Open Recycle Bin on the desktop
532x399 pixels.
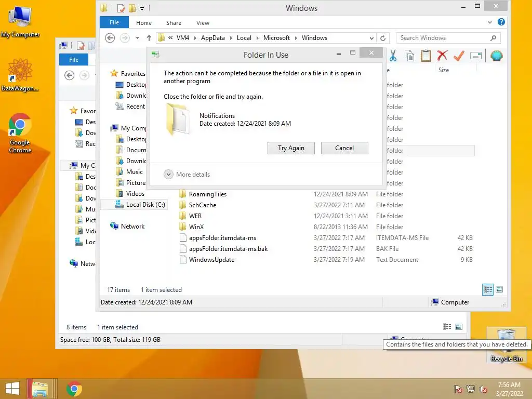click(x=506, y=345)
